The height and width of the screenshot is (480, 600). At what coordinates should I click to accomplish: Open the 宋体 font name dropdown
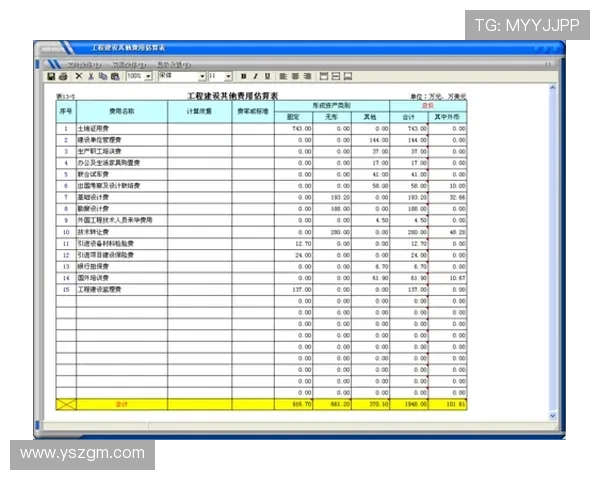click(202, 76)
